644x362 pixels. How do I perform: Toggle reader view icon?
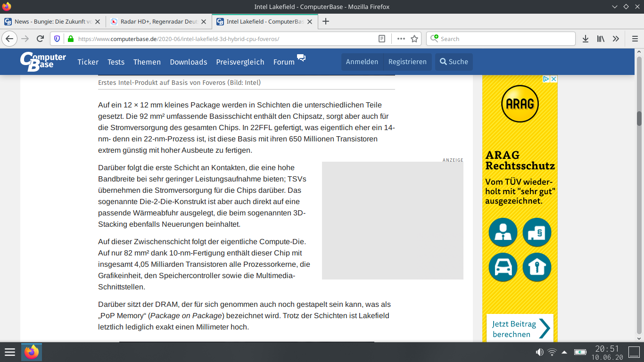(x=382, y=39)
